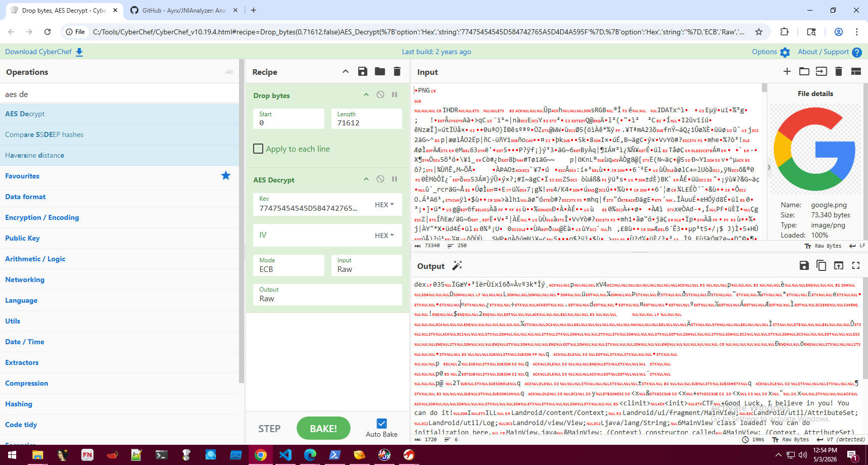
Task: Click the Download CyberChef link
Action: pos(38,52)
